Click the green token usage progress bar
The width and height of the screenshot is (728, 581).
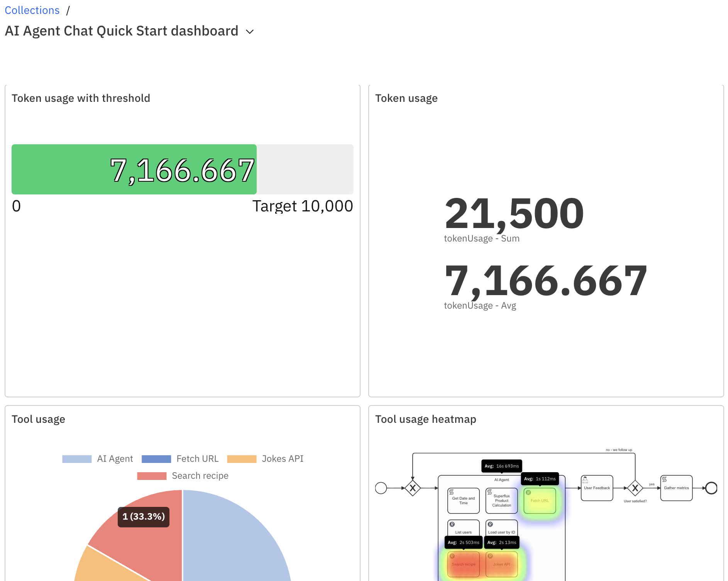pyautogui.click(x=134, y=169)
